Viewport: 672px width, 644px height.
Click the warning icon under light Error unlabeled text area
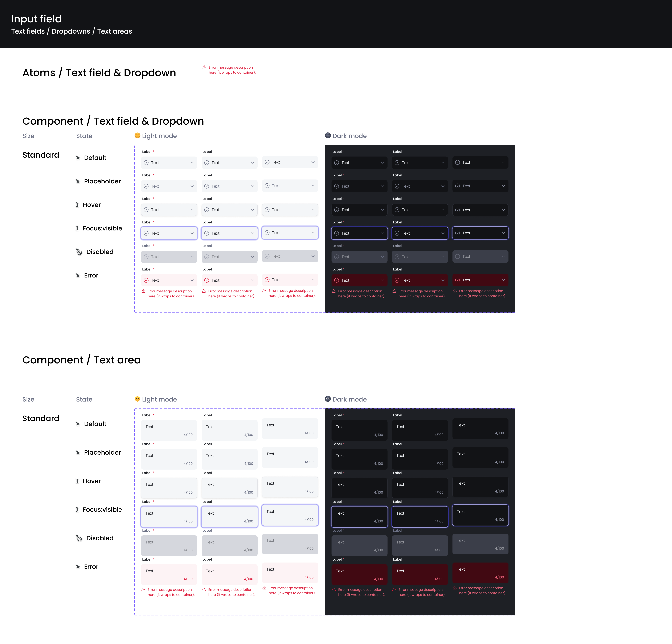pos(264,588)
